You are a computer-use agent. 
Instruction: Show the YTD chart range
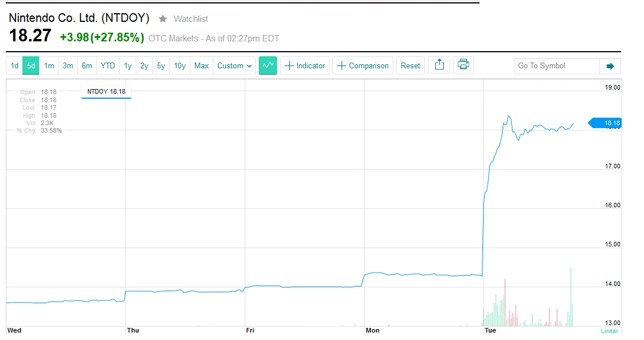[108, 65]
